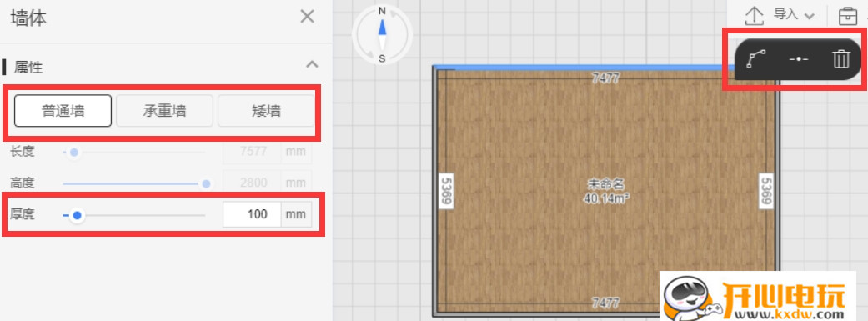The height and width of the screenshot is (321, 868).
Task: Click the dropdown arrow beside 导入
Action: tap(810, 16)
